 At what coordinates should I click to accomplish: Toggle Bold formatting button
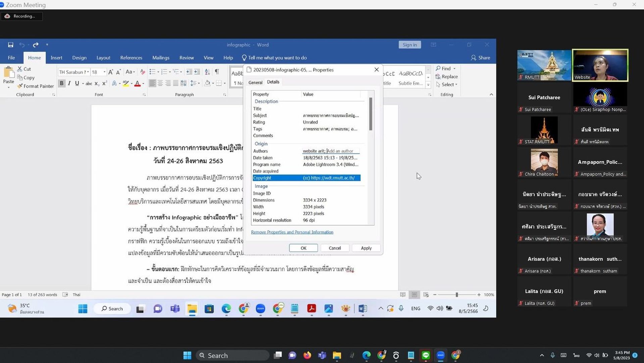[x=62, y=83]
